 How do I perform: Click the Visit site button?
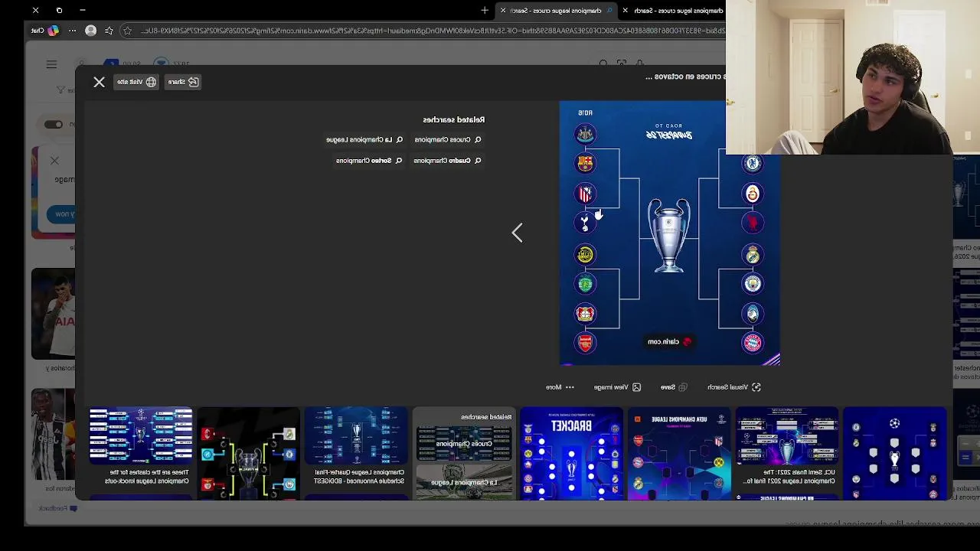136,82
